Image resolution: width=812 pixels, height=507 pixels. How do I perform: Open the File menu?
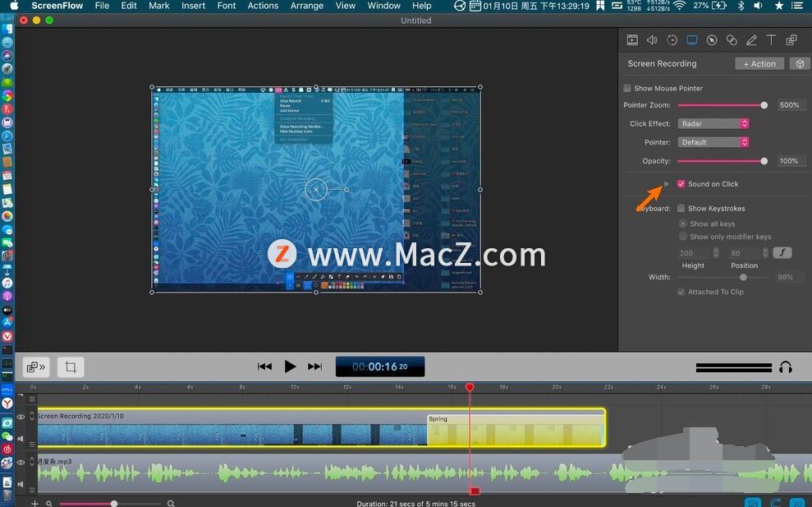(x=102, y=6)
